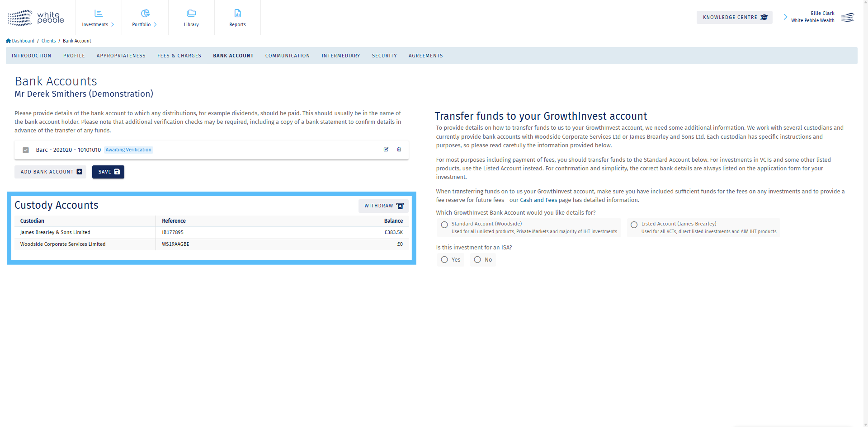Image resolution: width=868 pixels, height=427 pixels.
Task: Toggle the Barc bank account checkbox
Action: point(26,150)
